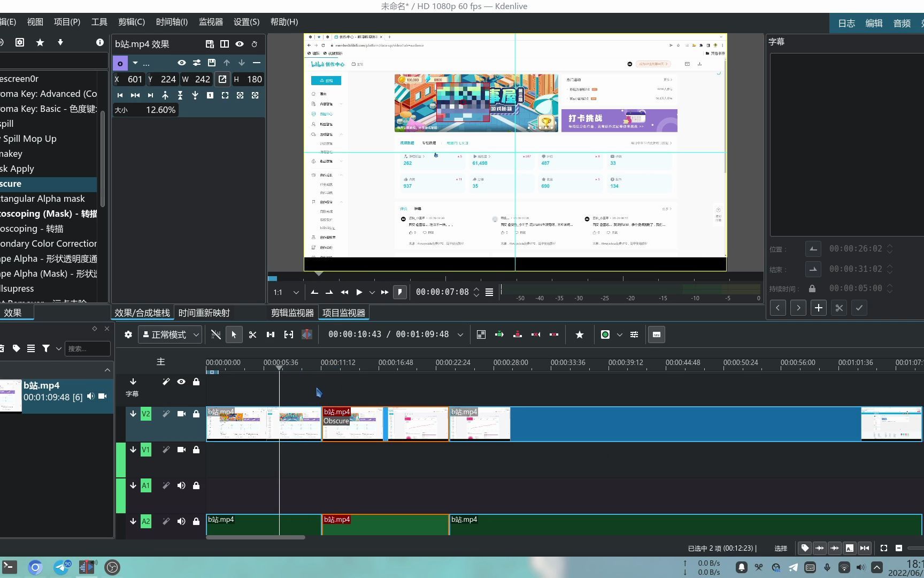Open timeline settings gear icon

coord(128,334)
